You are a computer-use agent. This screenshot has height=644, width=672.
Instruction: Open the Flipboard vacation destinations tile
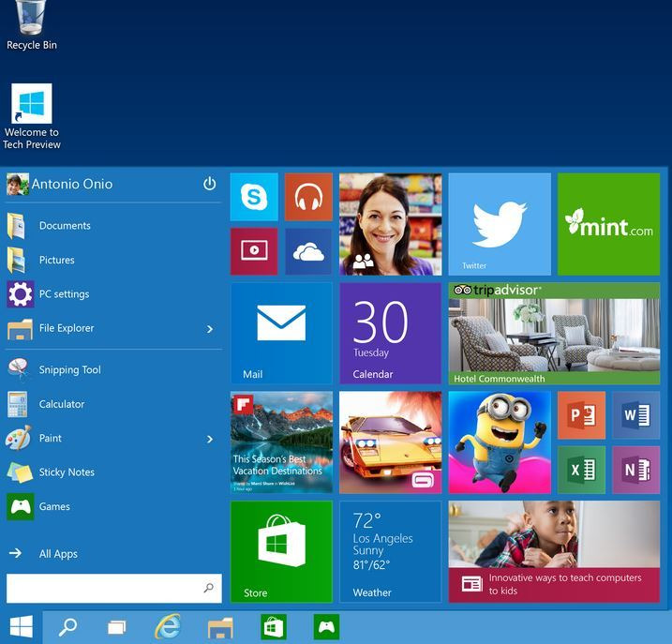(281, 442)
